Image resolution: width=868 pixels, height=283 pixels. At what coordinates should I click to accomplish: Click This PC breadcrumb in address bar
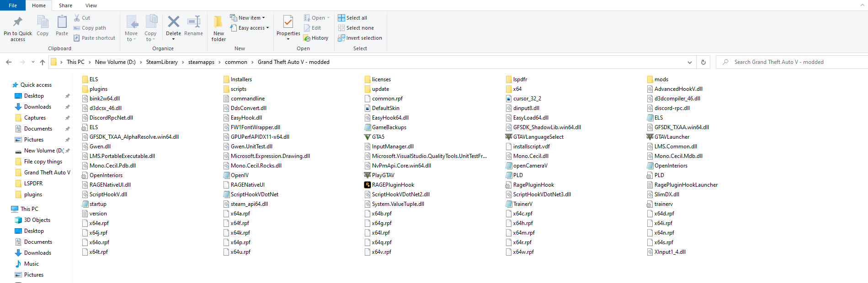pos(75,62)
